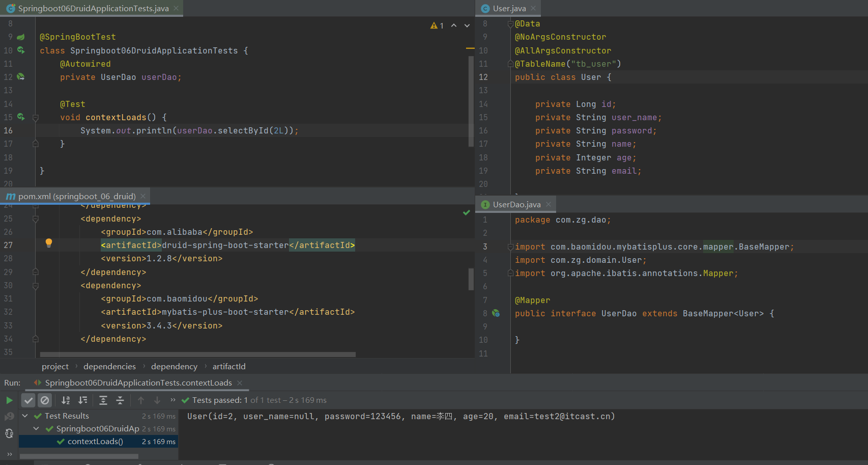The width and height of the screenshot is (868, 465).
Task: Click 'private UserDao userDao;' field declaration
Action: (121, 77)
